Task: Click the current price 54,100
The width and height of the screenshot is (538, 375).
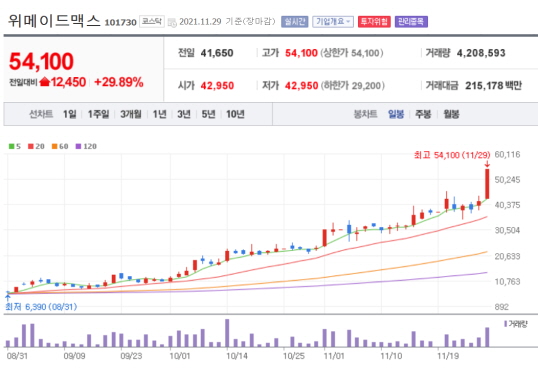Action: click(41, 61)
